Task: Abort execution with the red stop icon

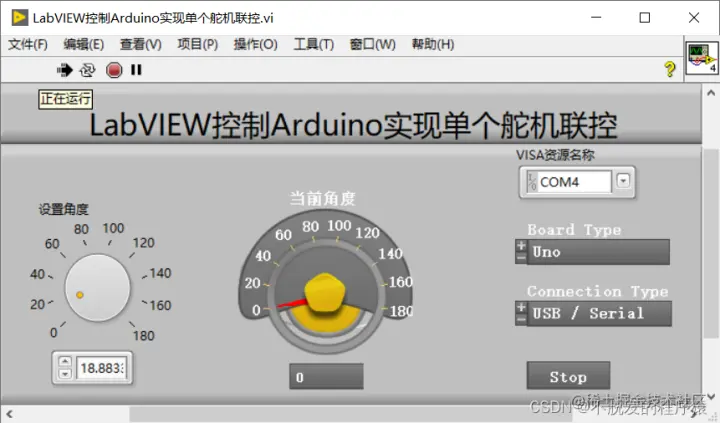Action: [114, 70]
